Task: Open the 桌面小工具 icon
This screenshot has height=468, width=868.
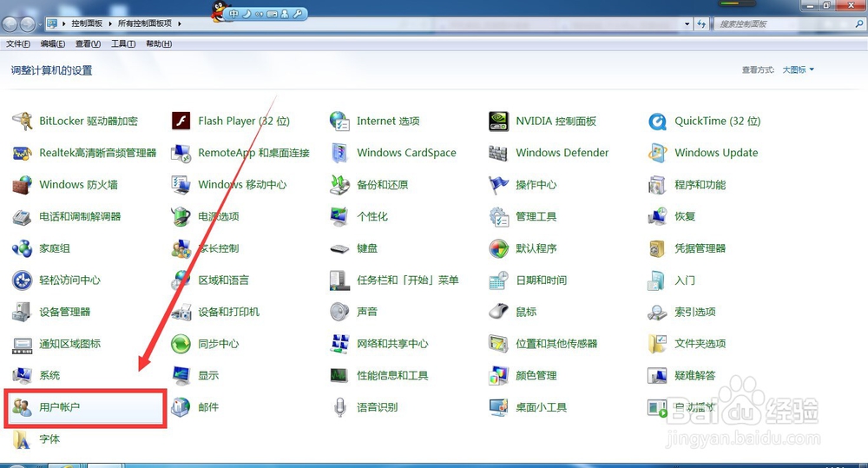Action: pyautogui.click(x=499, y=407)
